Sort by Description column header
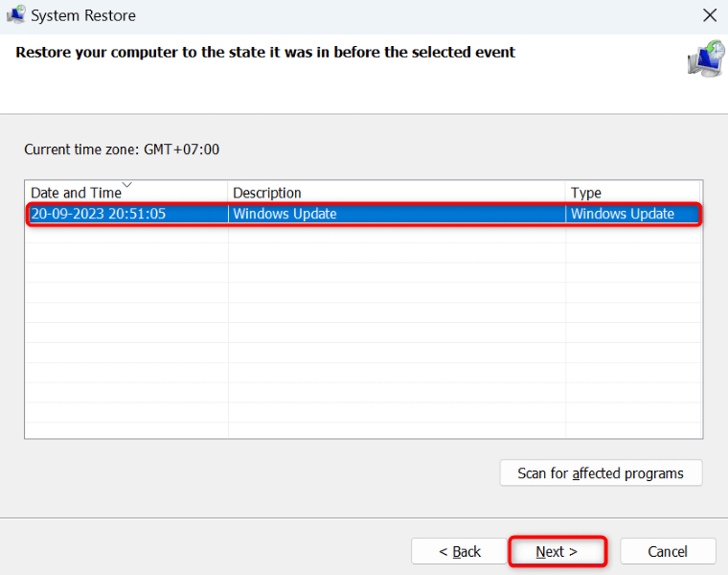 tap(397, 193)
